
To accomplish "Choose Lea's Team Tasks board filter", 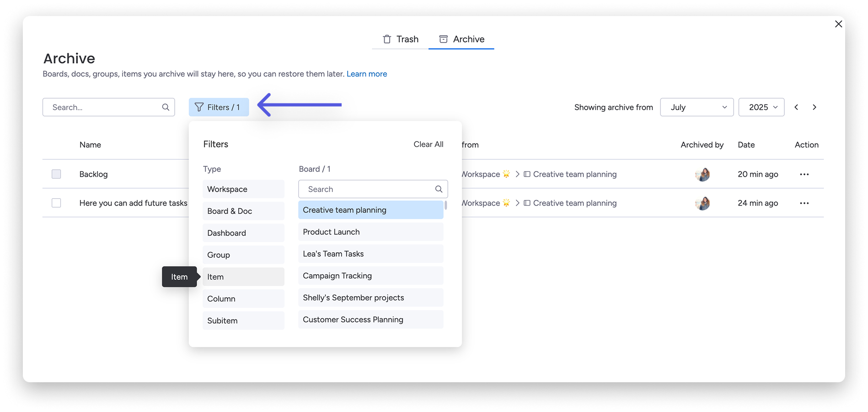I will pyautogui.click(x=370, y=254).
